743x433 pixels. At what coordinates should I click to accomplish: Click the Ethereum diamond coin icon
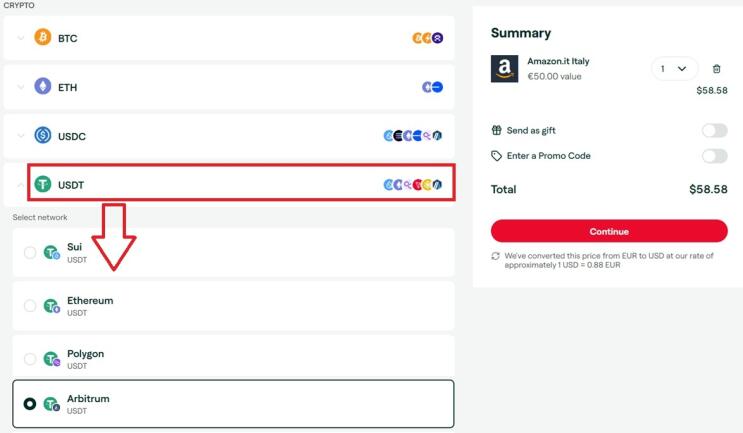tap(43, 86)
